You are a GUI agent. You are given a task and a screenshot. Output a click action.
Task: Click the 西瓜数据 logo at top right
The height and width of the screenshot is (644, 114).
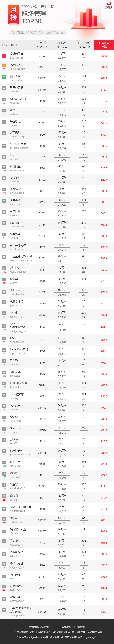(109, 5)
